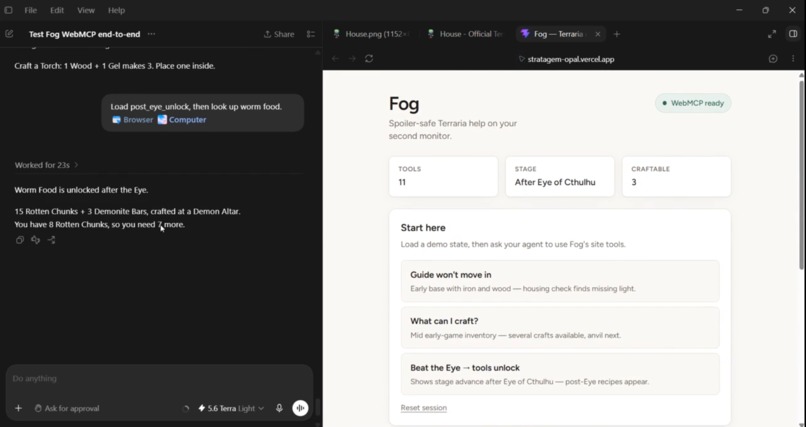806x427 pixels.
Task: Close the Fog — Terraria tab
Action: [x=597, y=34]
